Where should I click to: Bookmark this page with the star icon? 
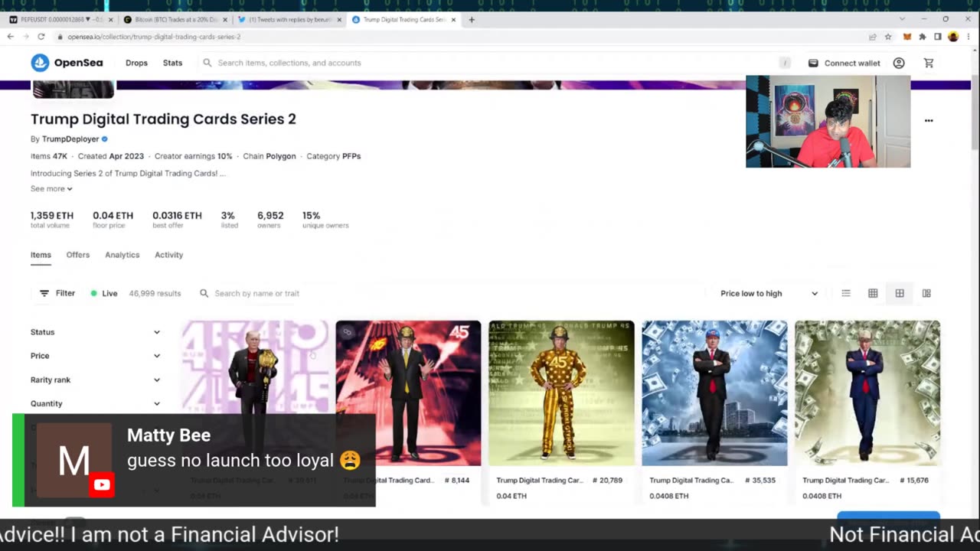pyautogui.click(x=888, y=37)
